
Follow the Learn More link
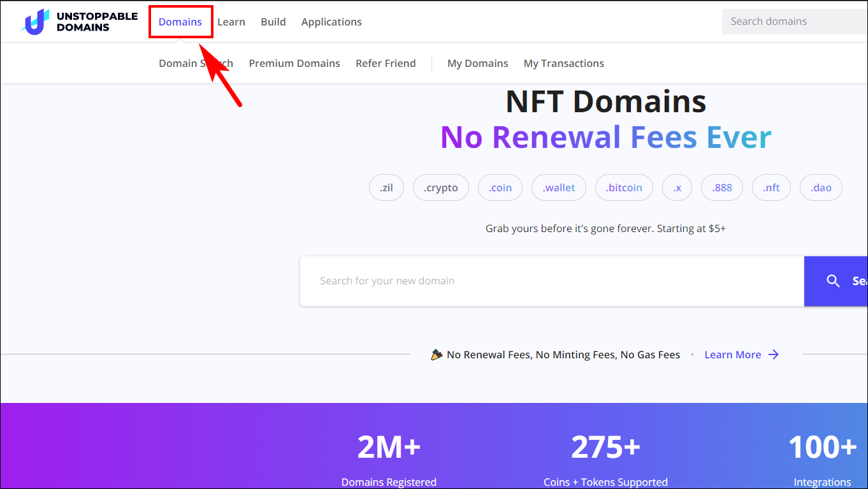(733, 355)
